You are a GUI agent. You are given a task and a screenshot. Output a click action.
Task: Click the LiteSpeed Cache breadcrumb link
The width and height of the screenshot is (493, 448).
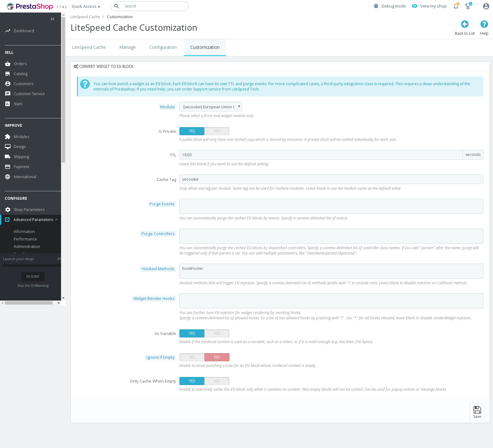(85, 17)
